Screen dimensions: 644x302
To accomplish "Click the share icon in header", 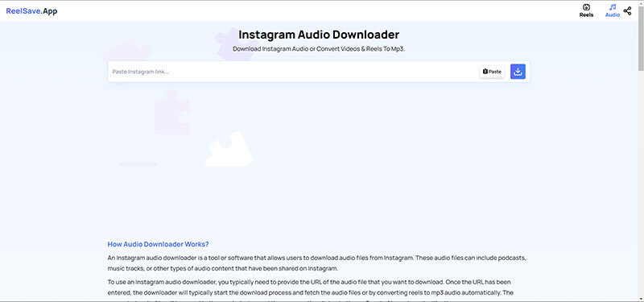I will tap(627, 11).
